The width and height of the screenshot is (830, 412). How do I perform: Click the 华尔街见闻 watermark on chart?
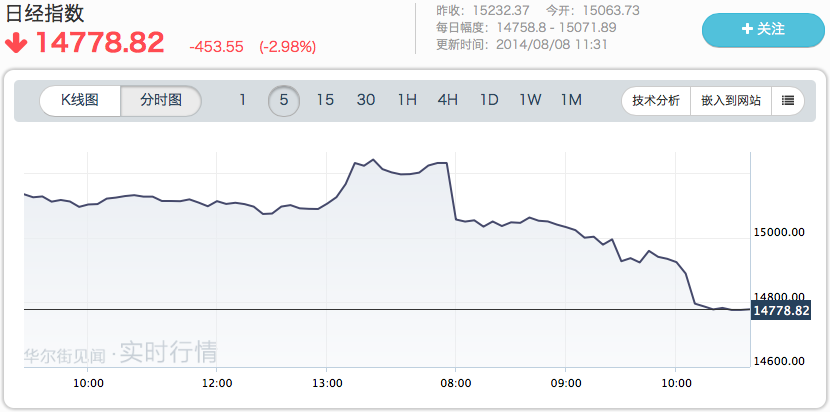tap(64, 353)
